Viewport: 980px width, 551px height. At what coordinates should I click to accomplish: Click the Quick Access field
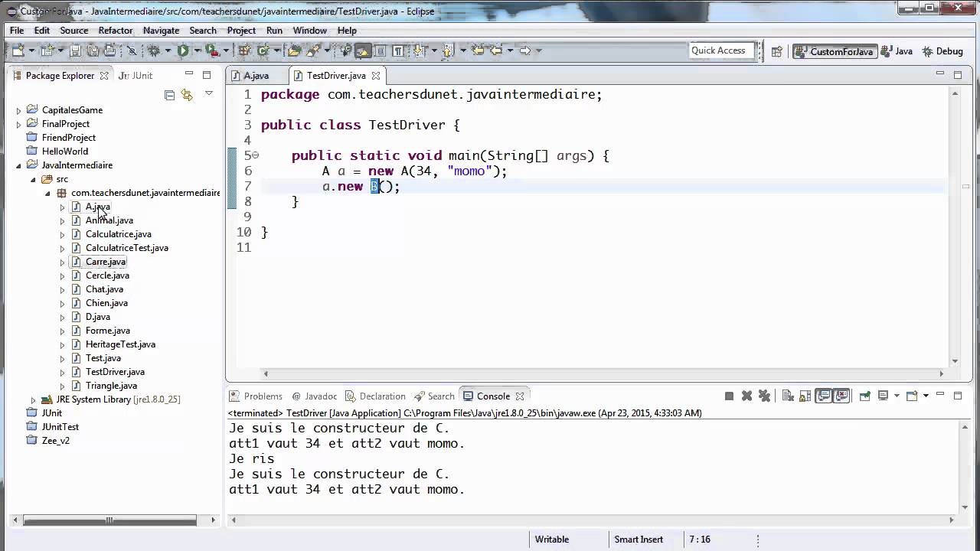pyautogui.click(x=720, y=51)
